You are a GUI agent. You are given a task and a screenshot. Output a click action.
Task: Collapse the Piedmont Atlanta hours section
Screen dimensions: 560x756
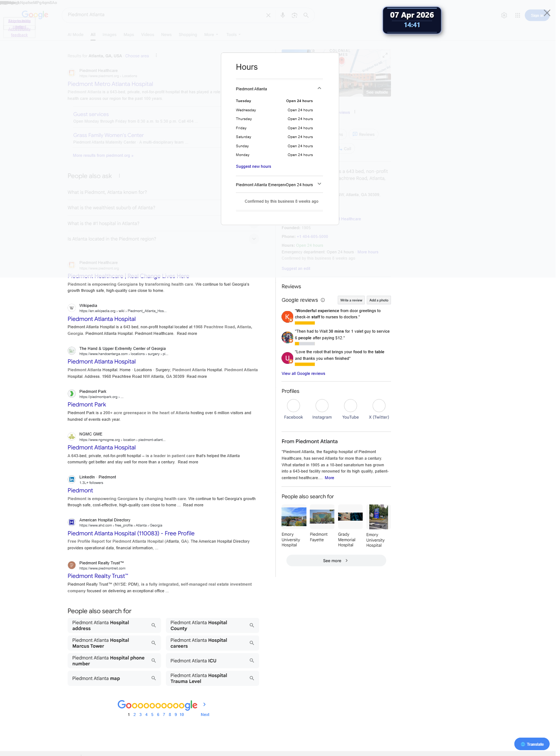coord(319,88)
